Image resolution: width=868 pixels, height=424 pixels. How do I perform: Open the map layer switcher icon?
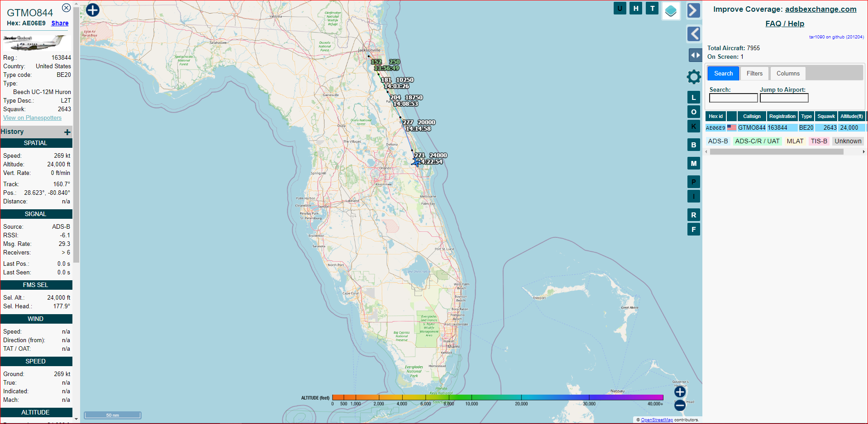point(671,11)
